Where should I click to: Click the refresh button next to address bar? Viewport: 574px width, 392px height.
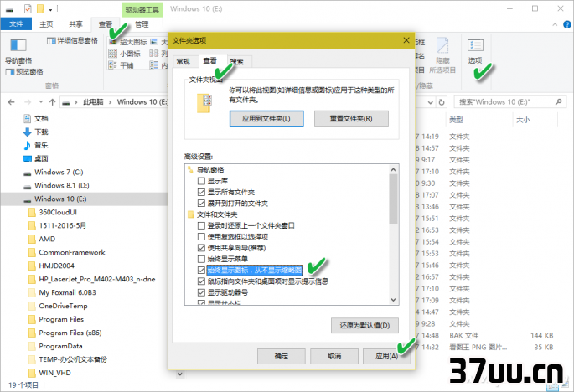pyautogui.click(x=442, y=102)
